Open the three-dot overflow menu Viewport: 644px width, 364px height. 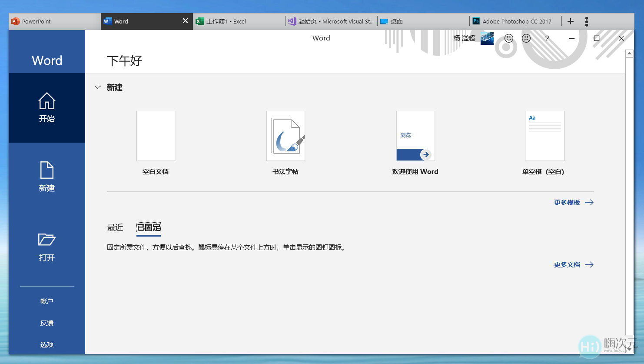point(586,21)
